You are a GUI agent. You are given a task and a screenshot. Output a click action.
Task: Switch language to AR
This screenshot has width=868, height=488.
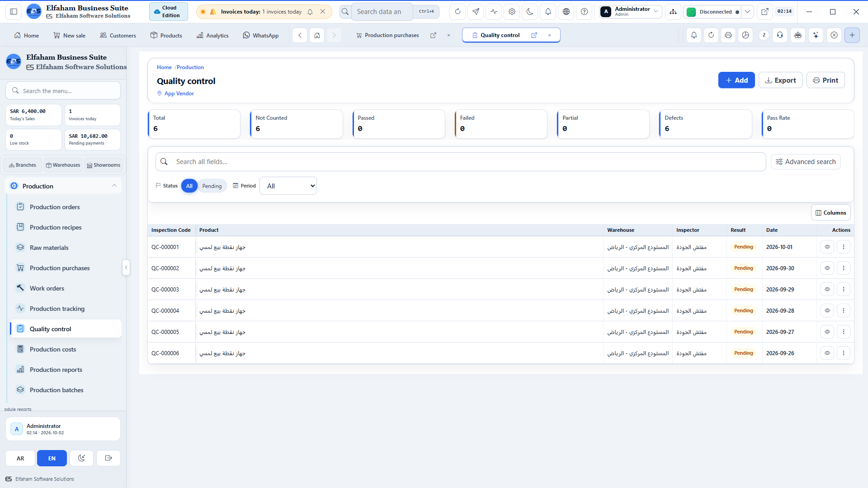(x=20, y=458)
